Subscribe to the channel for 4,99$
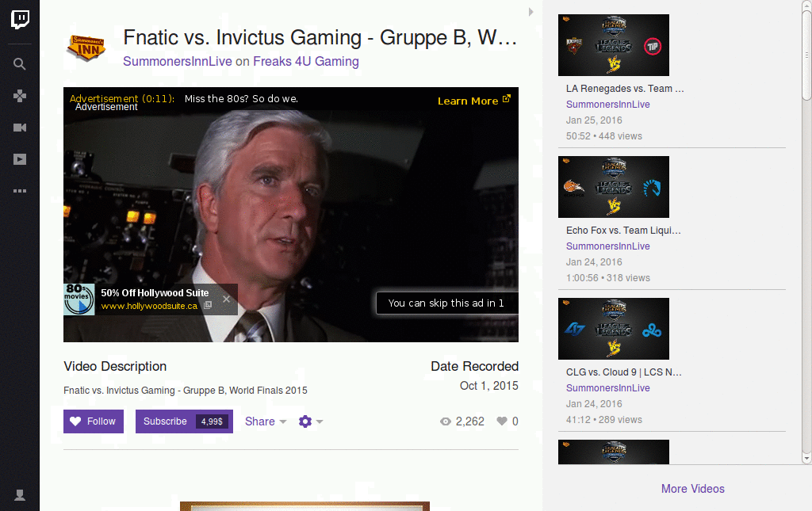 coord(184,421)
